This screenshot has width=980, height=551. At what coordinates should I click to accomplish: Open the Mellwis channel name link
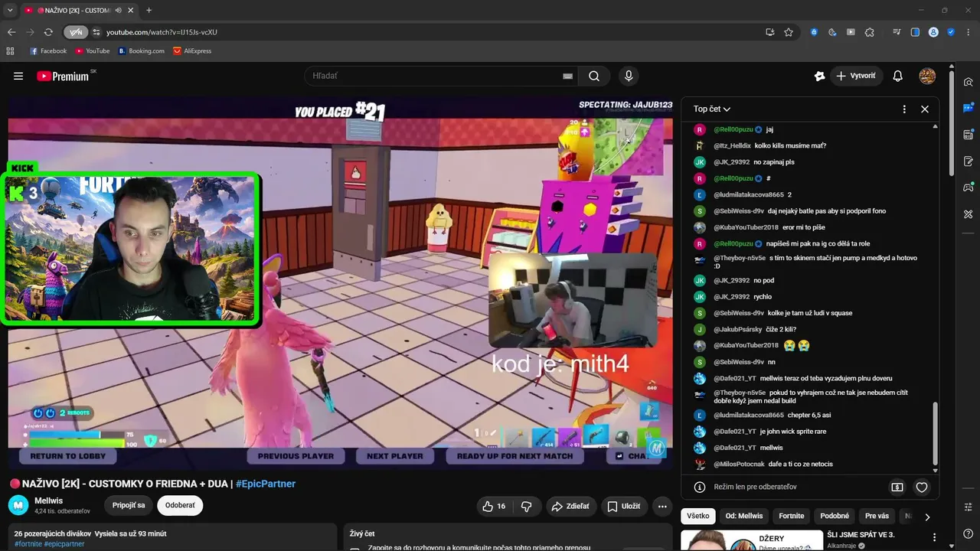[50, 501]
